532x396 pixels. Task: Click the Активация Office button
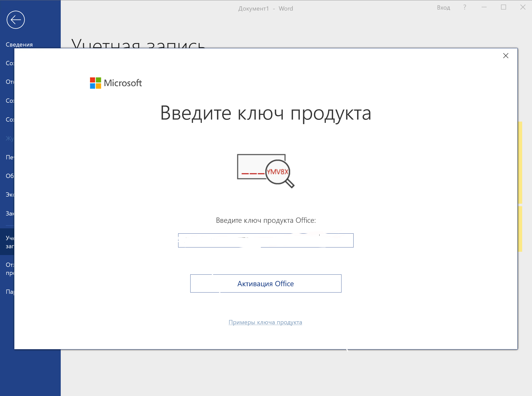pos(266,283)
